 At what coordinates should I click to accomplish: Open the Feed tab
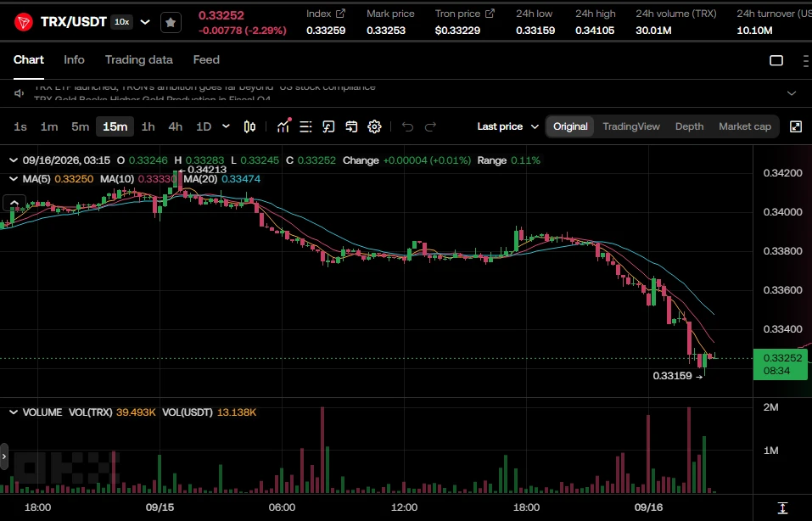pyautogui.click(x=206, y=60)
